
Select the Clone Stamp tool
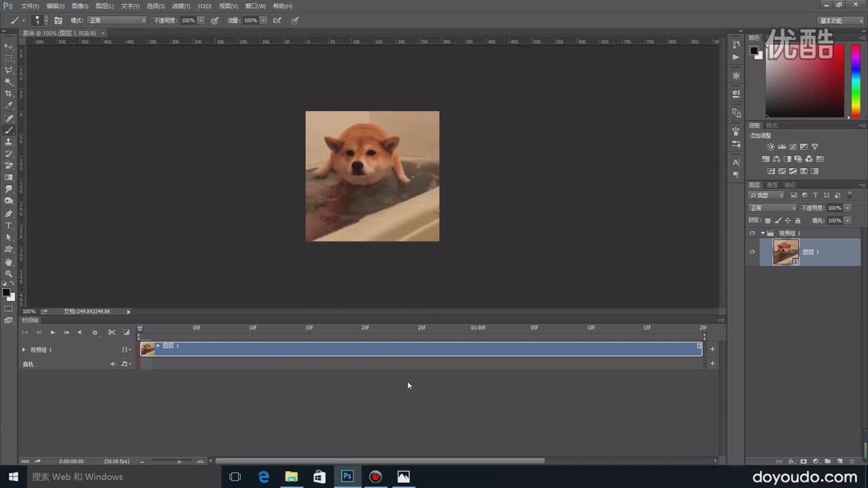coord(9,142)
